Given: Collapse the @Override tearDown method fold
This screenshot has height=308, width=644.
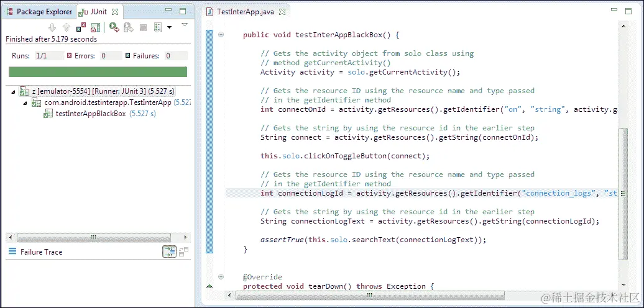Looking at the screenshot, I should 221,276.
